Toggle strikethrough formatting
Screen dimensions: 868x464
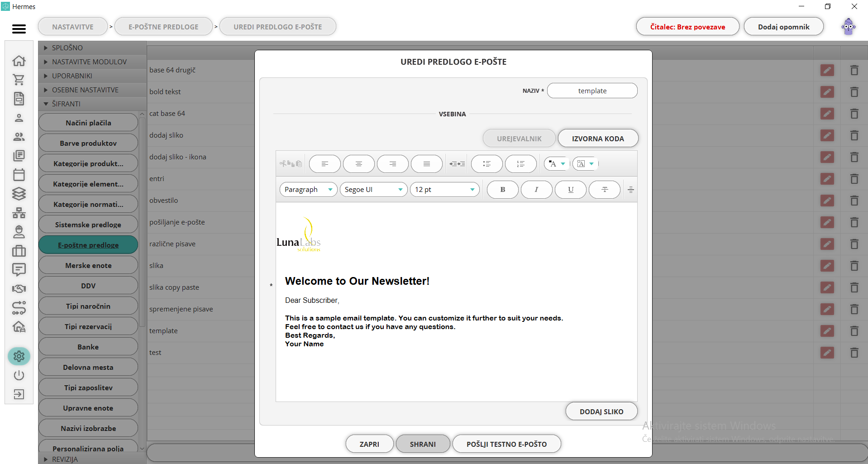click(605, 190)
